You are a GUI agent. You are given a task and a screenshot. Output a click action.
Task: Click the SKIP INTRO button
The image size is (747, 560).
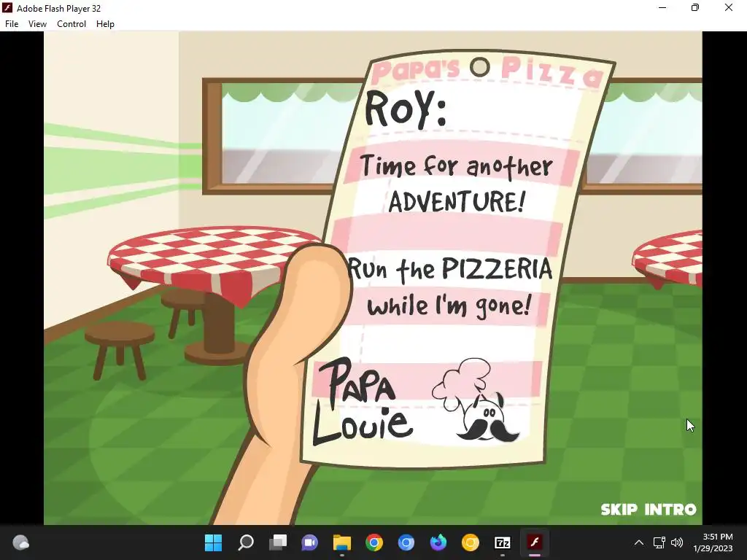click(649, 510)
